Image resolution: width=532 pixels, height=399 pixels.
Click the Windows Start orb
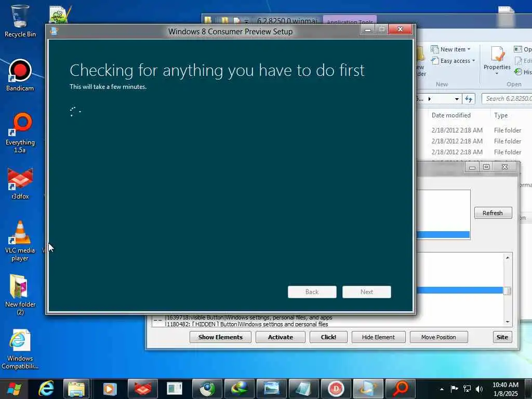(14, 389)
